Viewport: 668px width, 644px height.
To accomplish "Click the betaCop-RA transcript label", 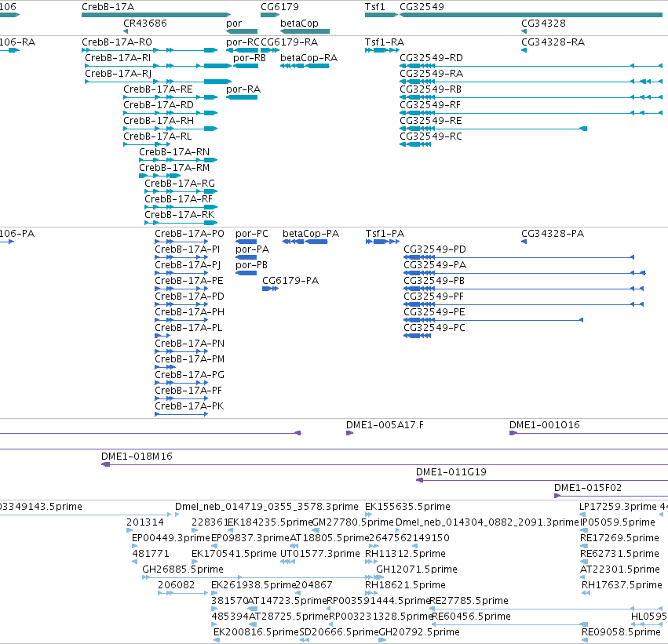I will pos(308,58).
